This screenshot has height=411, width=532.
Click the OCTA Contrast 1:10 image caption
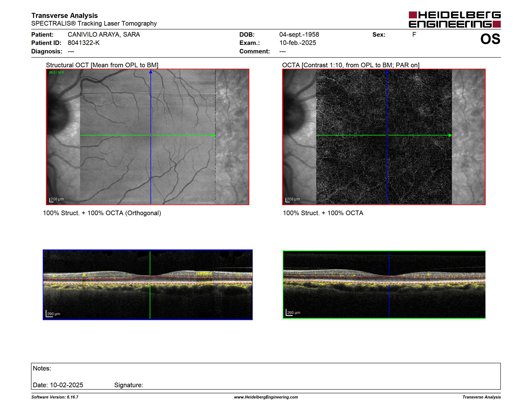(x=351, y=65)
